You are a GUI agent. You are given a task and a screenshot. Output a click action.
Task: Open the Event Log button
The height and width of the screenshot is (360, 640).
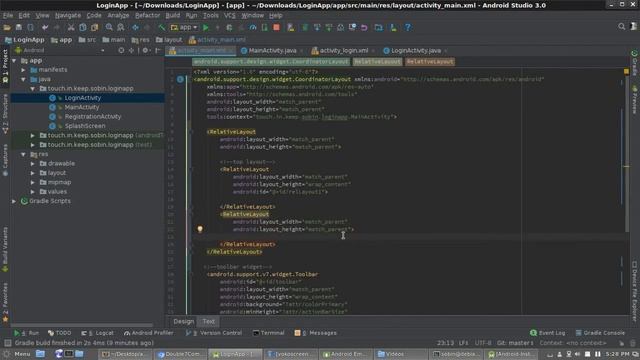point(548,333)
